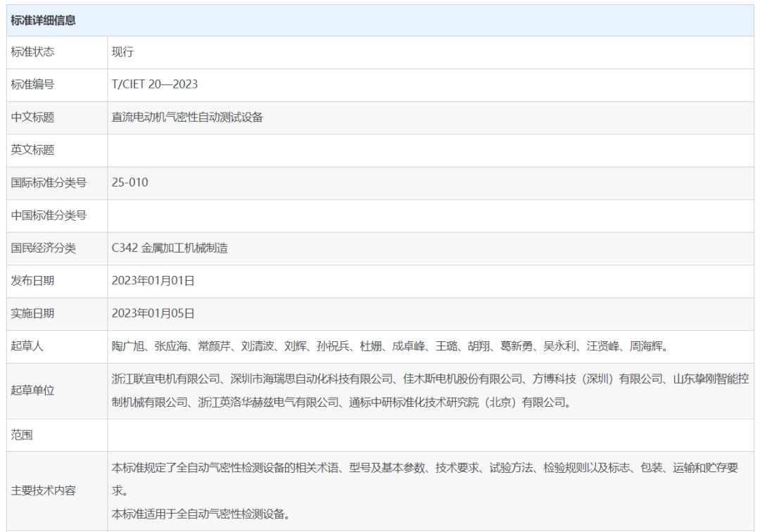Click the line 本标准适用于全自动气密性检测设备
The image size is (760, 532).
point(201,514)
